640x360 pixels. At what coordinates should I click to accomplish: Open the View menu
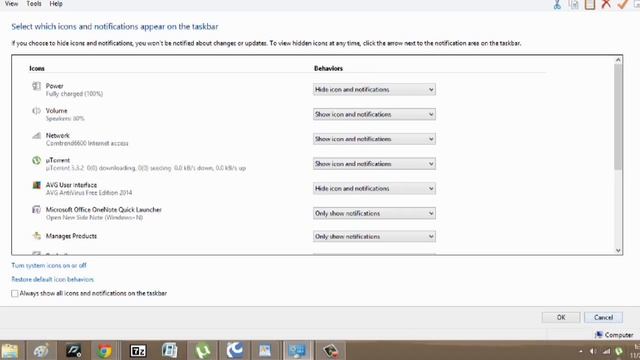(11, 4)
